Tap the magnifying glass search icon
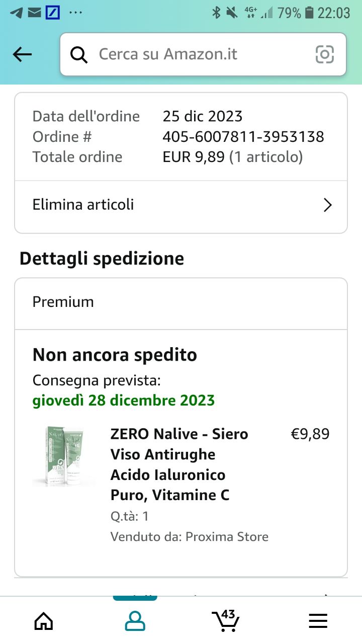Viewport: 362px width, 644px height. click(78, 54)
